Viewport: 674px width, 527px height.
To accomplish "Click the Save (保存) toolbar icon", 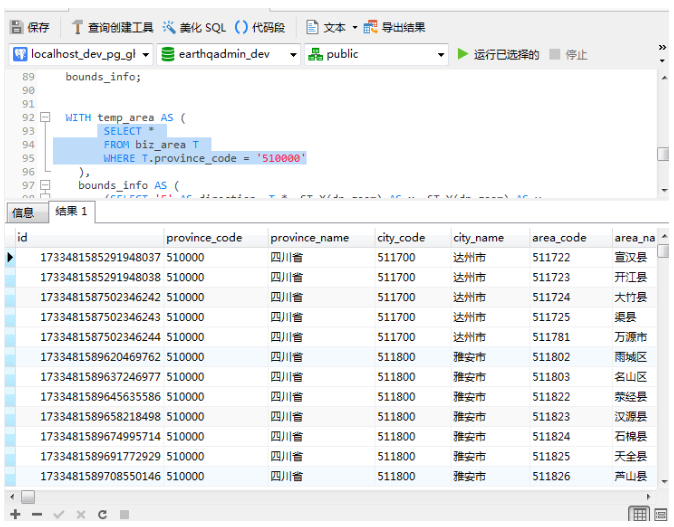I will [17, 27].
